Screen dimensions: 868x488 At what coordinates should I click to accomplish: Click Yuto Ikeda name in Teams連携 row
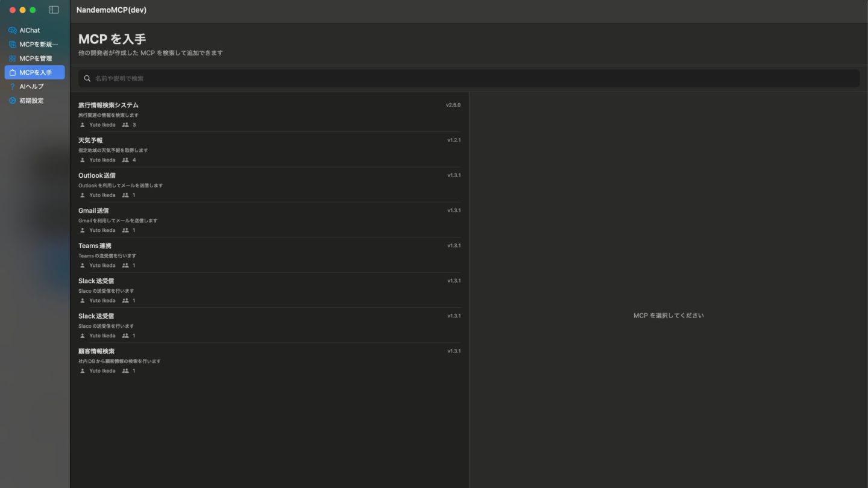click(x=102, y=265)
